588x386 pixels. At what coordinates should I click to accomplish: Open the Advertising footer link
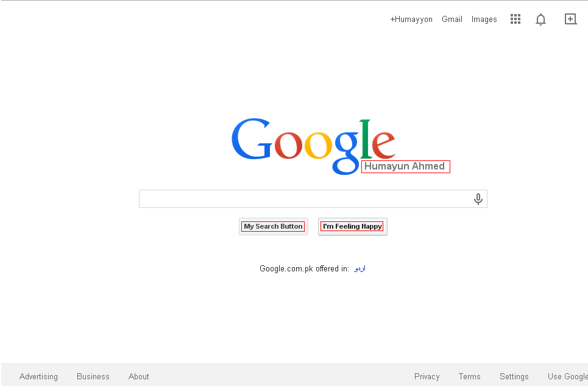pos(38,376)
